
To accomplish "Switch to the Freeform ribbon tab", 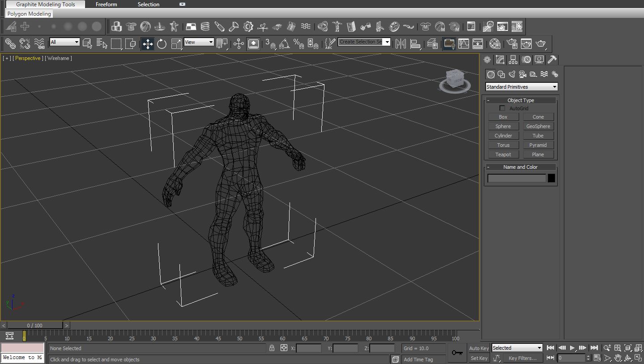I will click(x=106, y=4).
